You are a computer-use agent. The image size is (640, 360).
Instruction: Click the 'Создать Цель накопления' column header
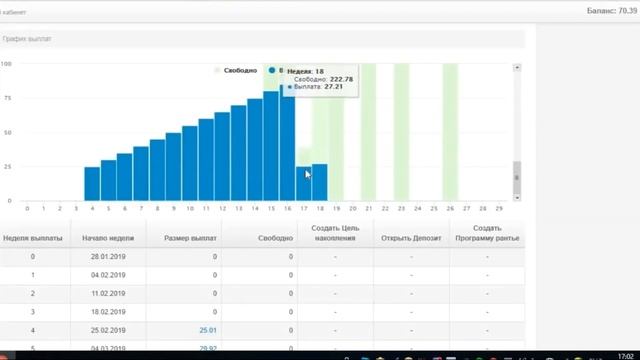[x=336, y=233]
